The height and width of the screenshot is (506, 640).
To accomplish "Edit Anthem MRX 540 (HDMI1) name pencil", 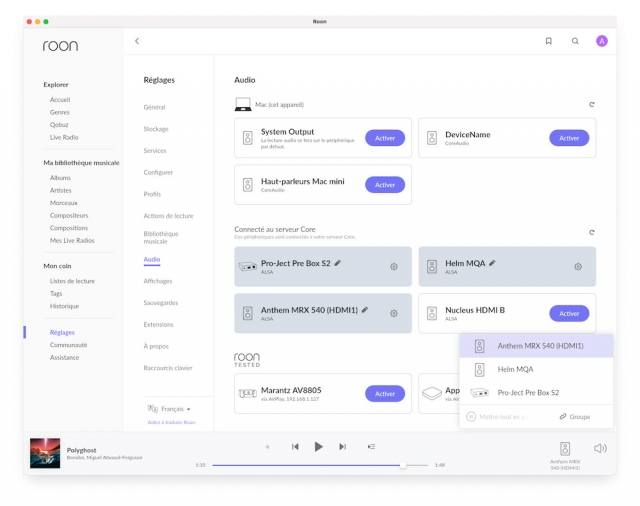I will click(x=365, y=310).
